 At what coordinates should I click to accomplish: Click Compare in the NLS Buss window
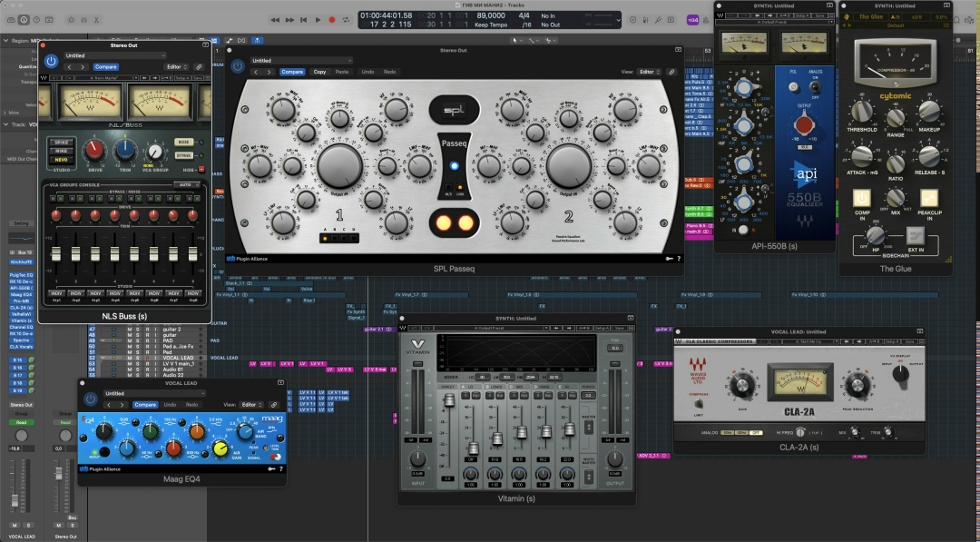[105, 67]
